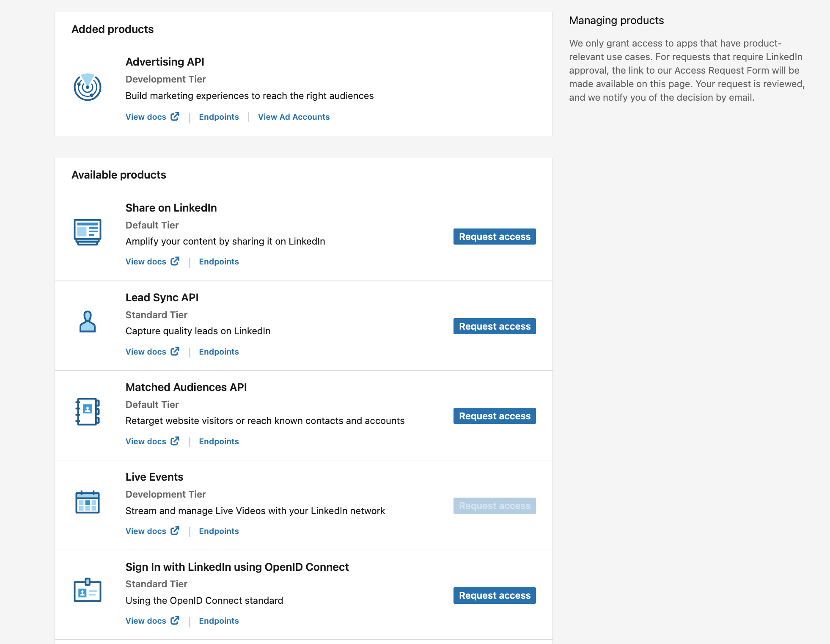The width and height of the screenshot is (830, 644).
Task: Click the Available products heading
Action: tap(119, 175)
